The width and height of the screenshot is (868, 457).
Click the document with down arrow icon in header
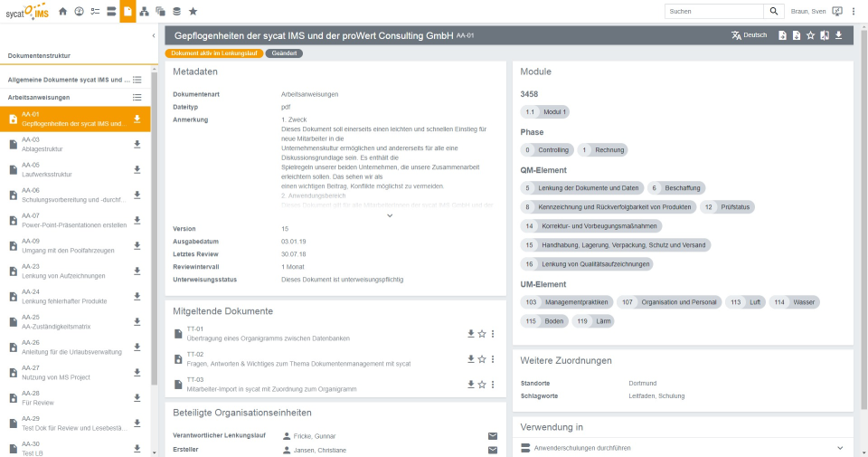coord(797,35)
